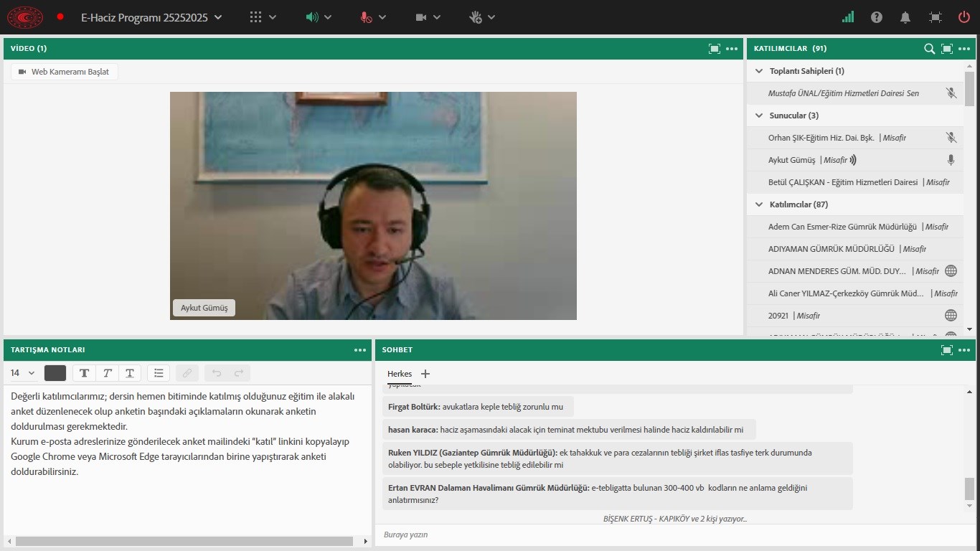Expand the pods grid dropdown arrow
The height and width of the screenshot is (551, 980).
tap(273, 17)
